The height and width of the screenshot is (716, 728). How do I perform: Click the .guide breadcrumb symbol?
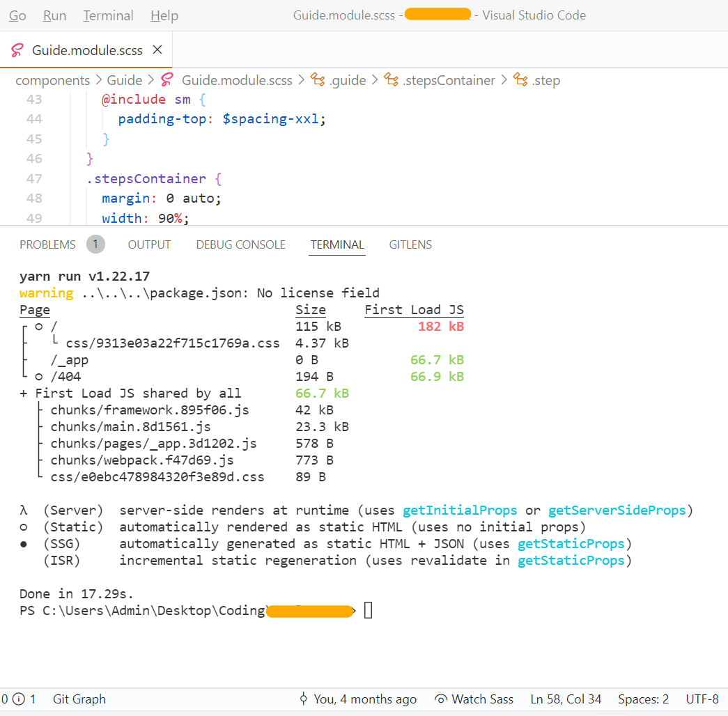click(x=348, y=80)
